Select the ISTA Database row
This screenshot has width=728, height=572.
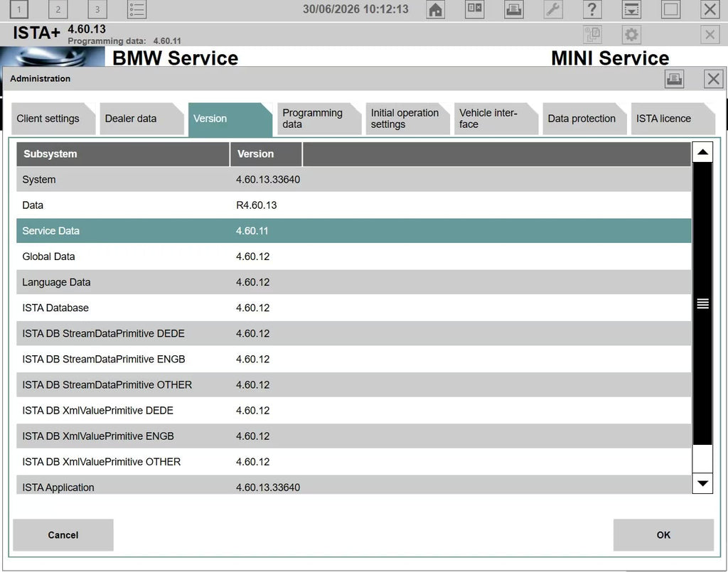click(x=354, y=308)
